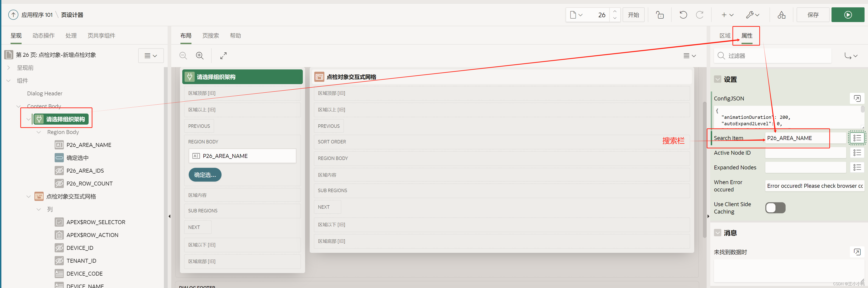Open Expanded Nodes list of values

(x=857, y=167)
